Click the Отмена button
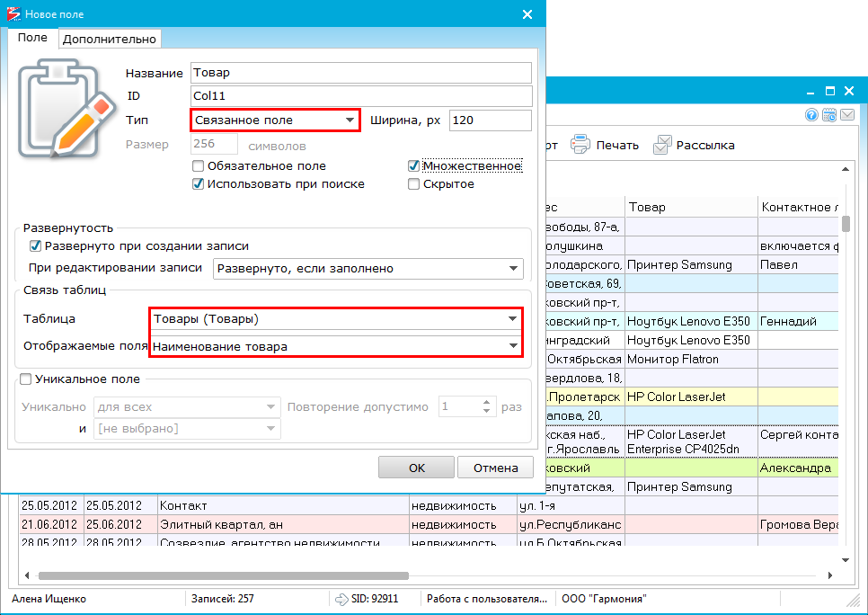Screen dimensions: 868x615 495,468
